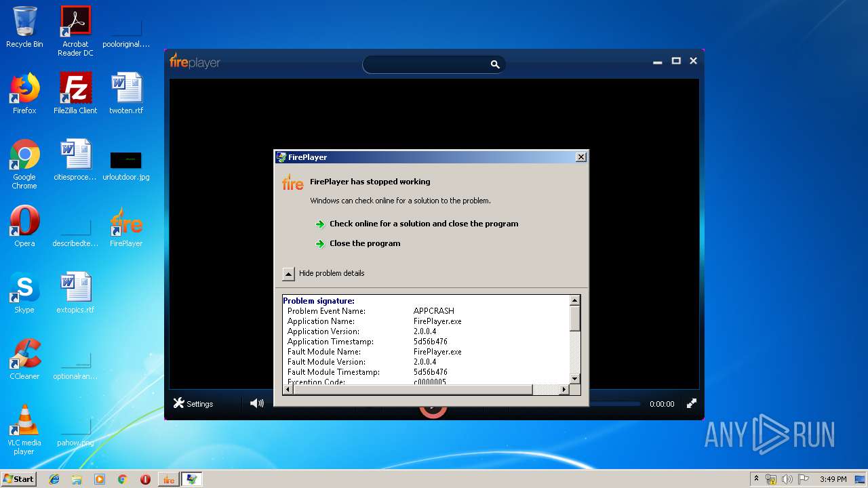Click scroll right arrow in problem details
868x488 pixels.
tap(564, 389)
